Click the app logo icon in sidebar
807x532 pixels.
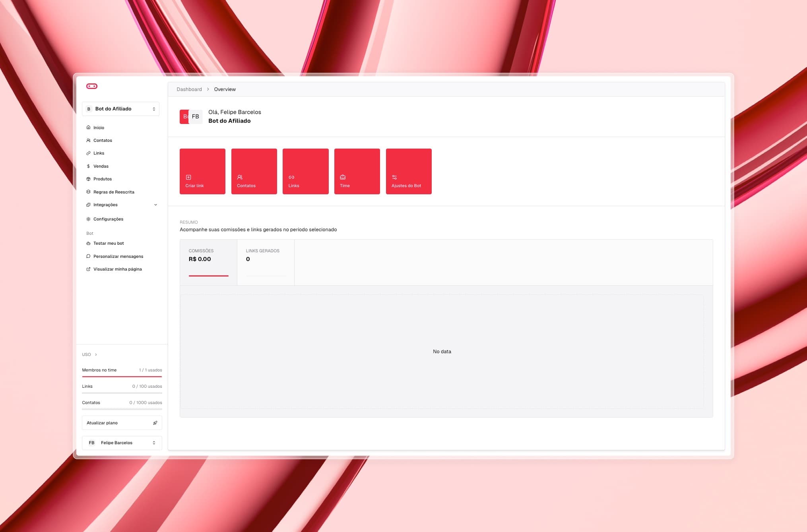coord(92,86)
